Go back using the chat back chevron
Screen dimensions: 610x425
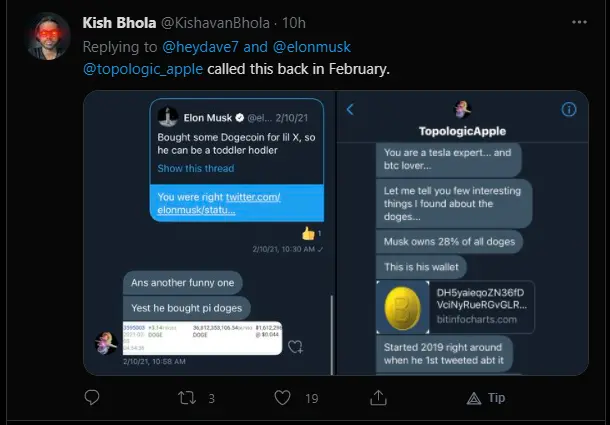click(x=350, y=109)
